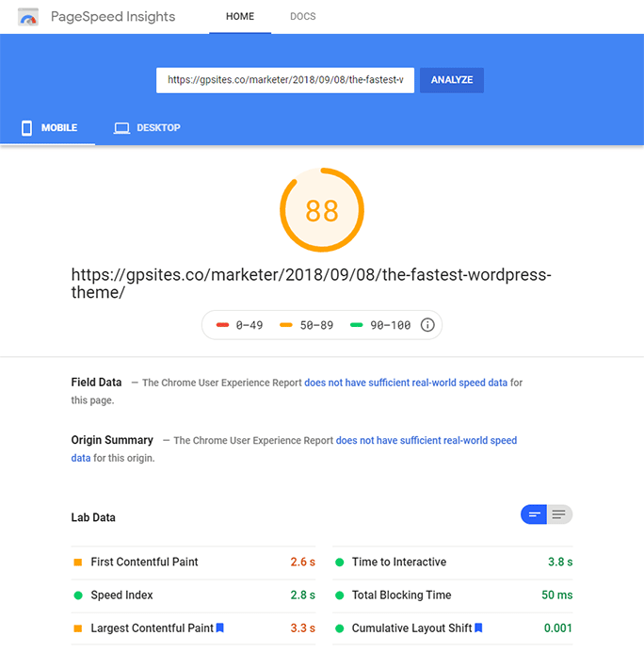Click the 2.6 s First Contentful Paint value
Screen dimensions: 644x652
click(x=302, y=562)
